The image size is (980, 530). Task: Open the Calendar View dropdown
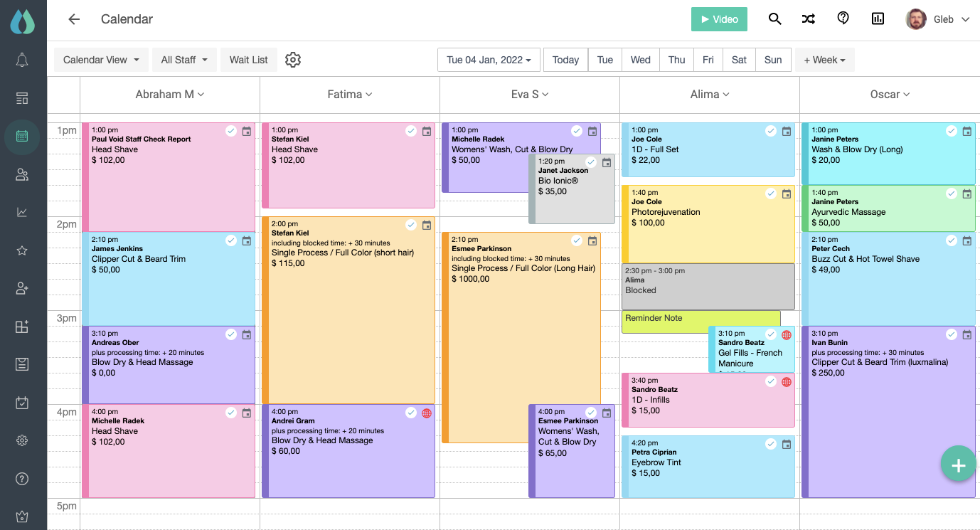101,60
